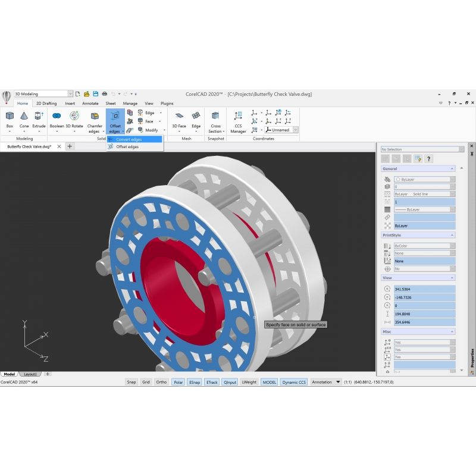Toggle ETrack entity tracking
Screen dimensions: 476x476
pos(212,382)
